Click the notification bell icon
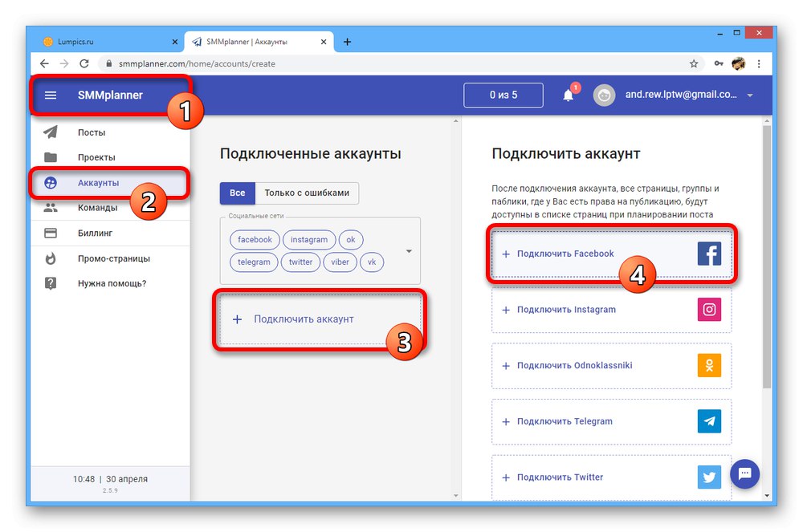The width and height of the screenshot is (803, 532). click(x=568, y=95)
